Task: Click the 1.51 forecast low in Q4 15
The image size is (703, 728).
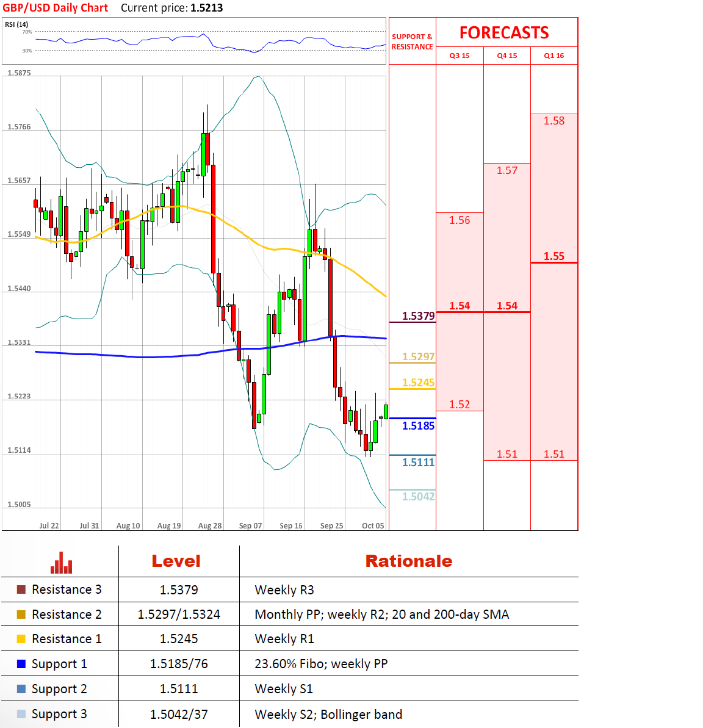Action: pyautogui.click(x=507, y=454)
